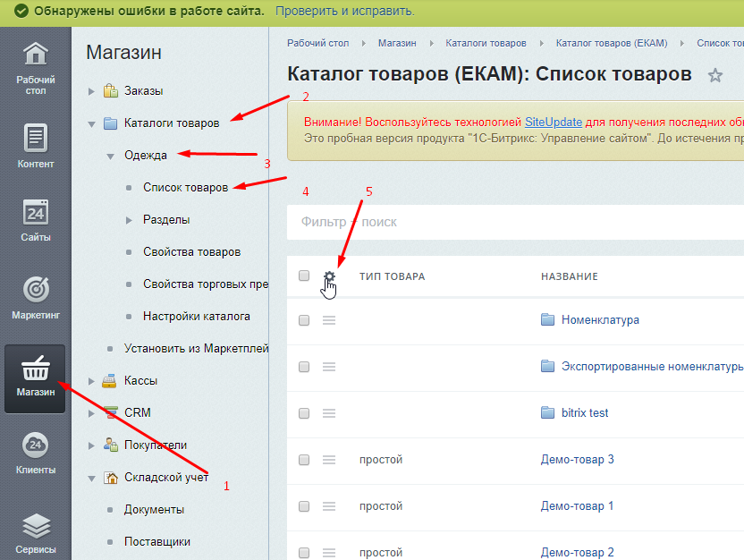Click the Кассы cash register icon
This screenshot has height=560, width=744.
pyautogui.click(x=110, y=380)
